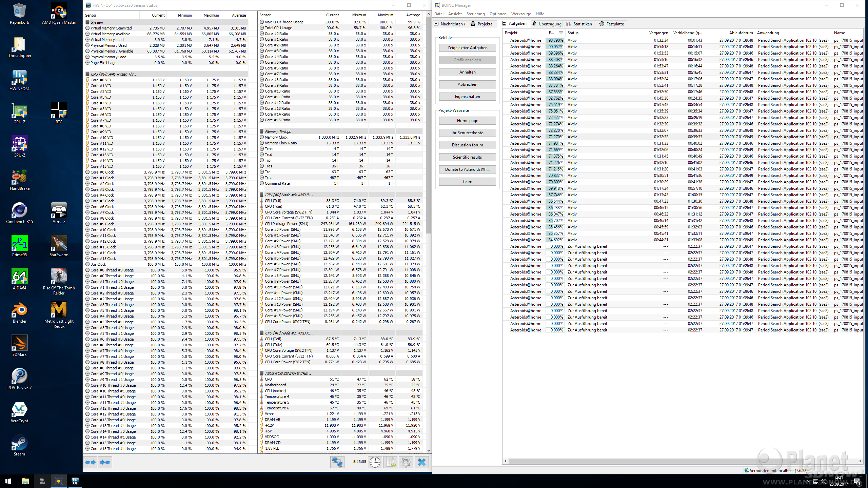Open HandBrake desktop icon
868x488 pixels.
[x=19, y=180]
